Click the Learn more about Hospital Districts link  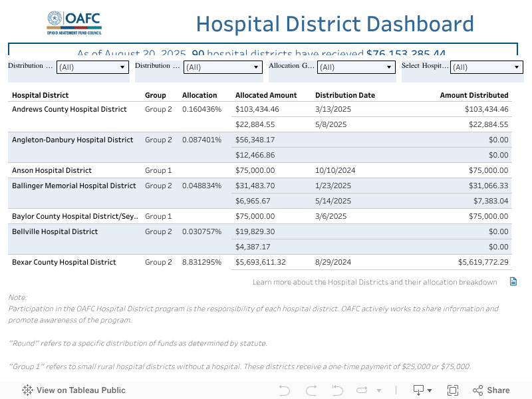376,281
